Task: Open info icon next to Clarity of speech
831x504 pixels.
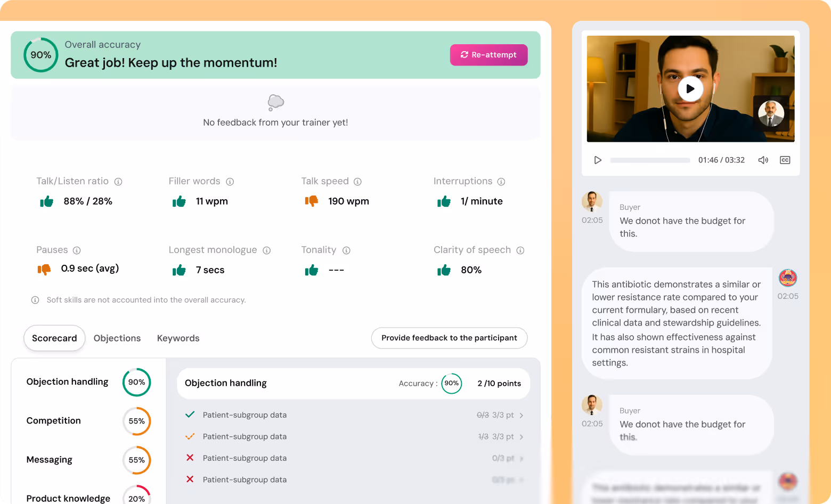Action: (x=520, y=250)
